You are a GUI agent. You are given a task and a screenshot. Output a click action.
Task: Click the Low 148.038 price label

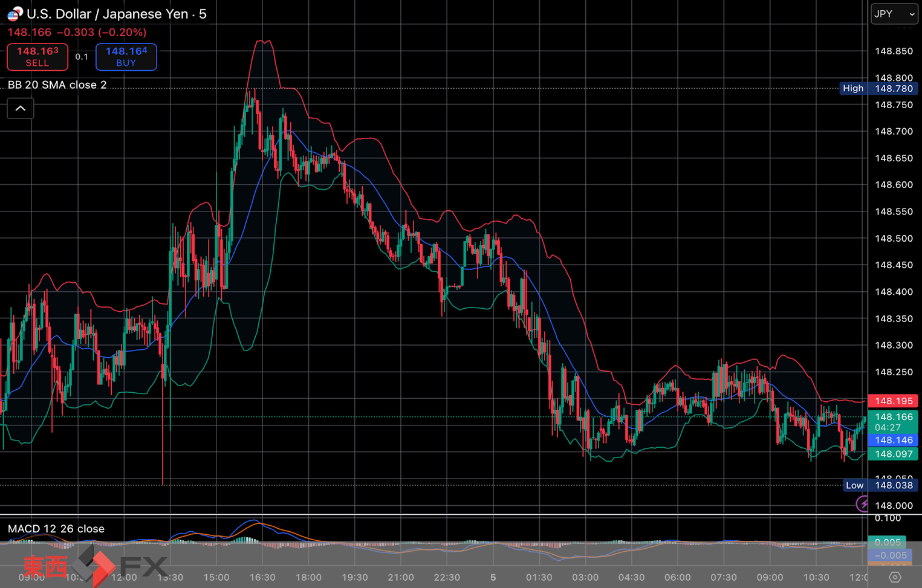[879, 485]
